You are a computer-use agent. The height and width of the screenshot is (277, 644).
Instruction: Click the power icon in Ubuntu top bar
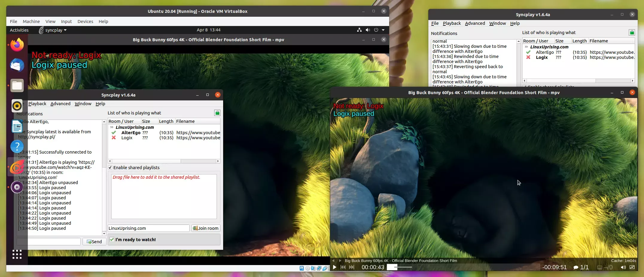click(x=376, y=30)
